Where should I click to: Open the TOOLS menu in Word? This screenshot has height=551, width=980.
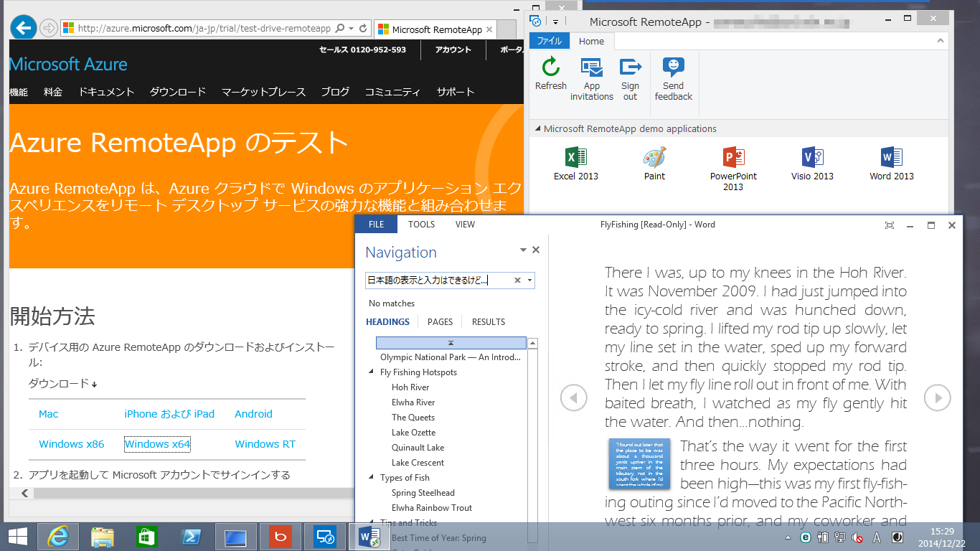point(422,225)
